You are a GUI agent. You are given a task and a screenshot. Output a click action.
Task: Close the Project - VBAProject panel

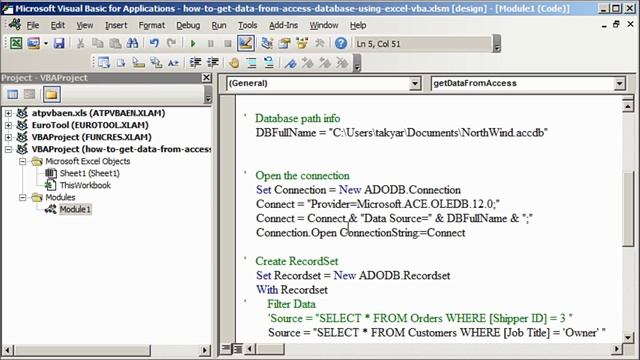click(207, 78)
